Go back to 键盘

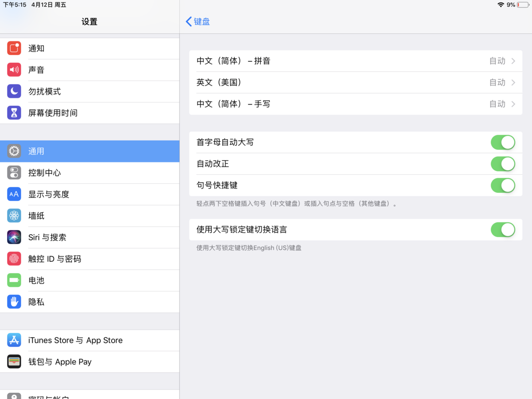click(198, 21)
